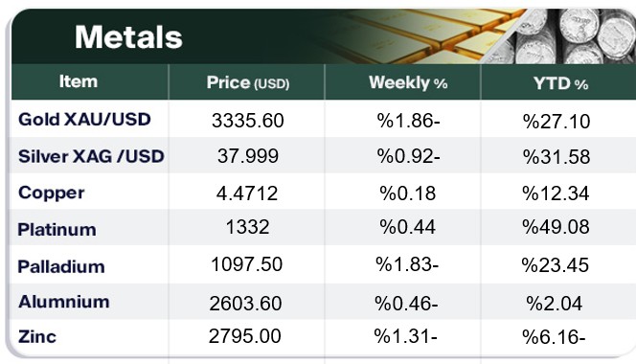Click Copper price value 4.4712
636x364 pixels.
(247, 193)
